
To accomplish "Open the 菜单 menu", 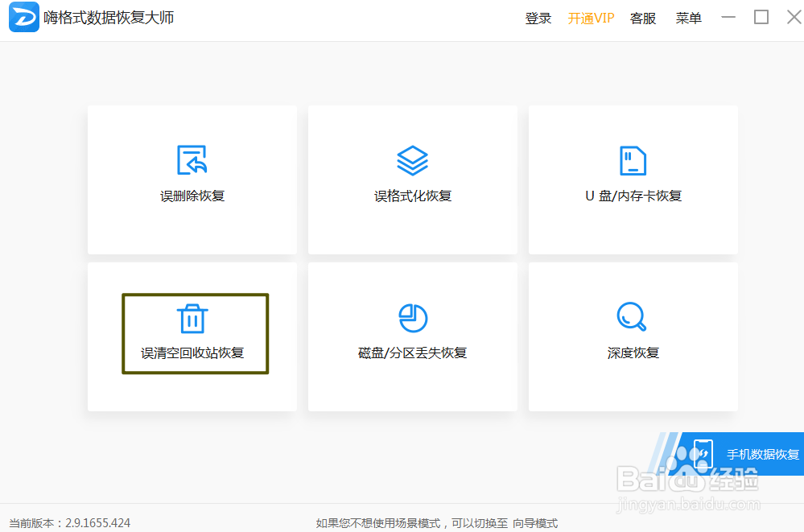I will click(x=688, y=19).
